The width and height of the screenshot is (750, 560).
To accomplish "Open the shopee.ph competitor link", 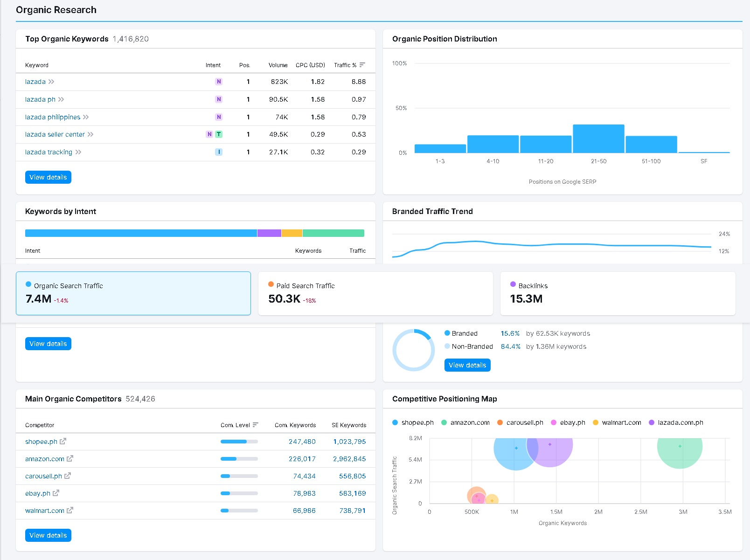I will tap(41, 442).
